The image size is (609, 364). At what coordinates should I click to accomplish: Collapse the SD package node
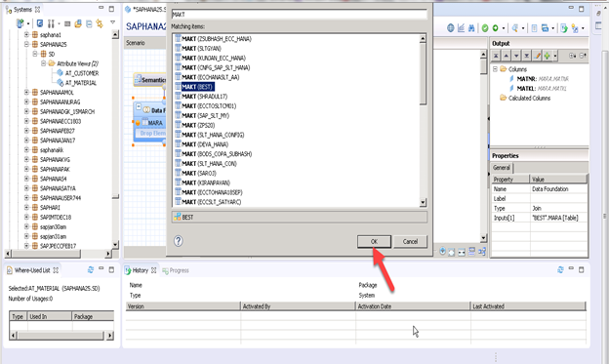35,54
